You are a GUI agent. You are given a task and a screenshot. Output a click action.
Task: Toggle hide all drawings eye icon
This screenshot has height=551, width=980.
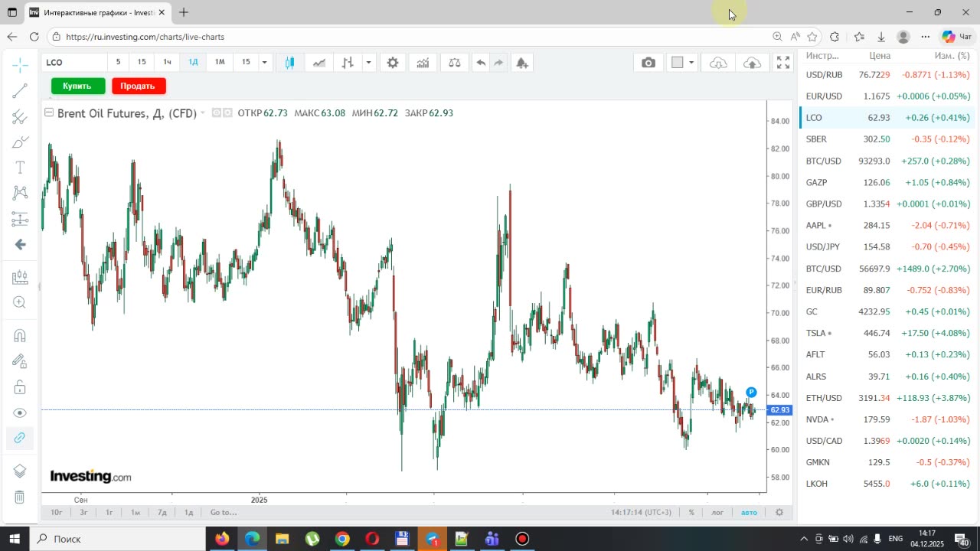(x=20, y=413)
